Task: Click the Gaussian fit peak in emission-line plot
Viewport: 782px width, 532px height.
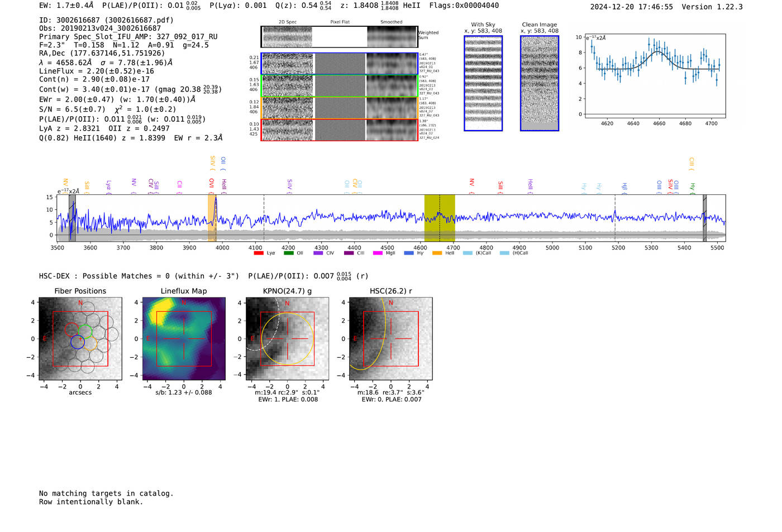Action: [659, 52]
